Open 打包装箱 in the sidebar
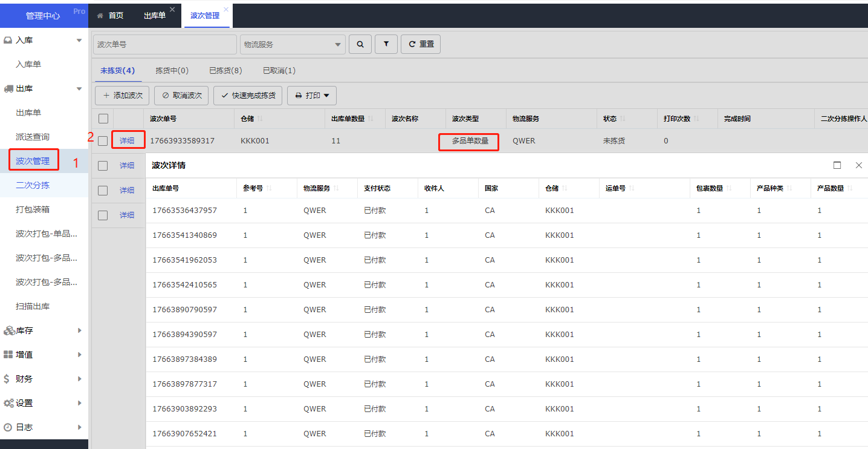Viewport: 868px width, 449px height. click(x=33, y=209)
